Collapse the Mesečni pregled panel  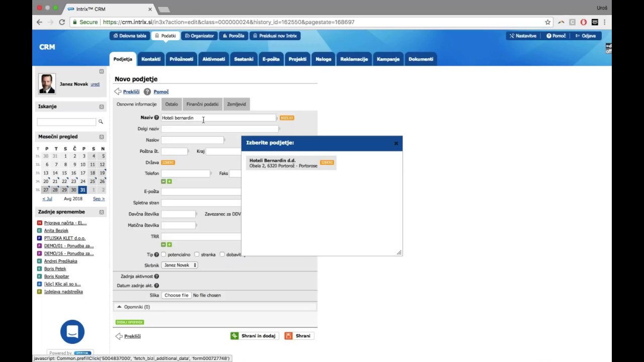(x=102, y=137)
